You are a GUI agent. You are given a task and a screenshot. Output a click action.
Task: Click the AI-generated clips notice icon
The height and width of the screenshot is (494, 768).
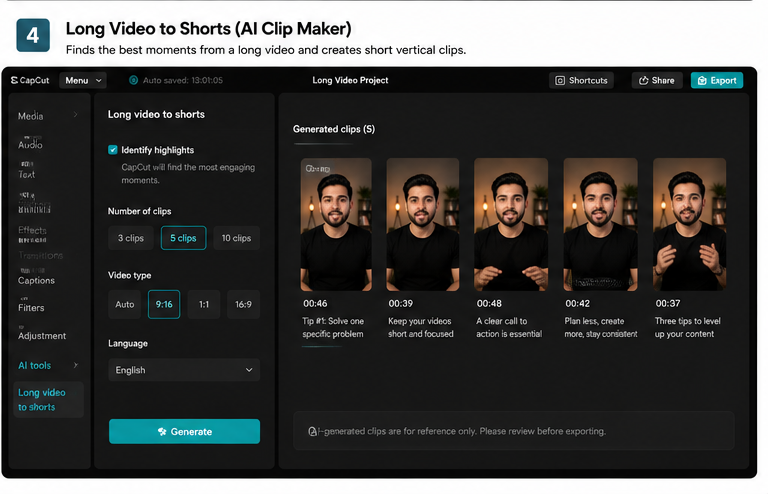pyautogui.click(x=312, y=431)
